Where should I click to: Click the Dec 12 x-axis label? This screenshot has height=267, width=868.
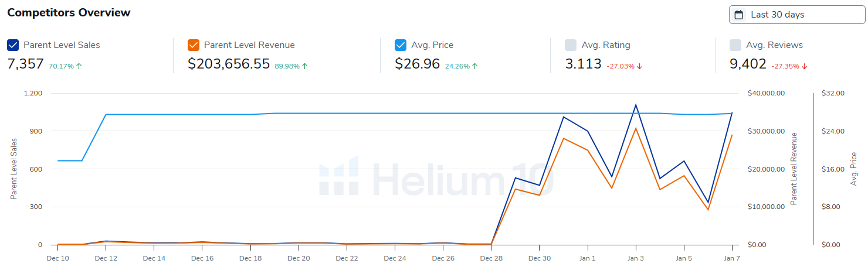click(106, 258)
